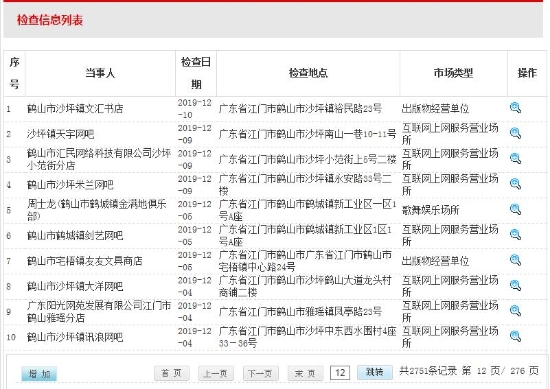The width and height of the screenshot is (550, 389).
Task: Select address 沙坪小范街上5号二楼
Action: click(351, 159)
